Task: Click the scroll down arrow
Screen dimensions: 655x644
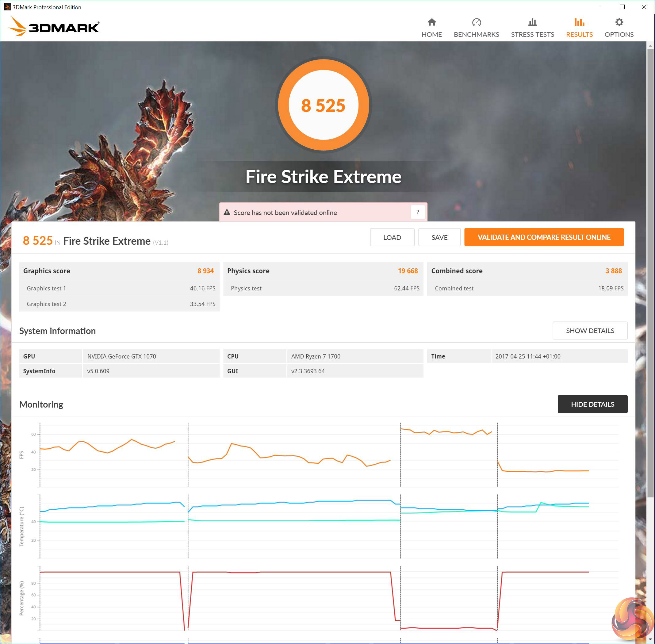Action: 650,640
